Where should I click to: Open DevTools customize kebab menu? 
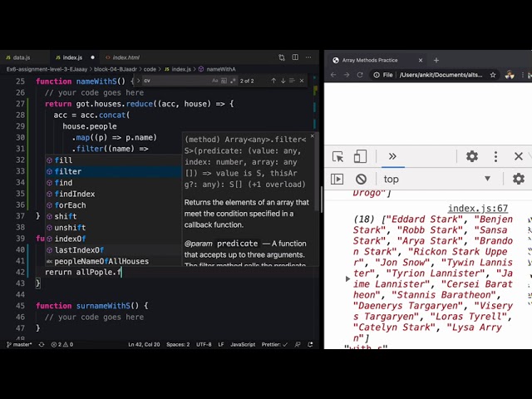(x=495, y=156)
